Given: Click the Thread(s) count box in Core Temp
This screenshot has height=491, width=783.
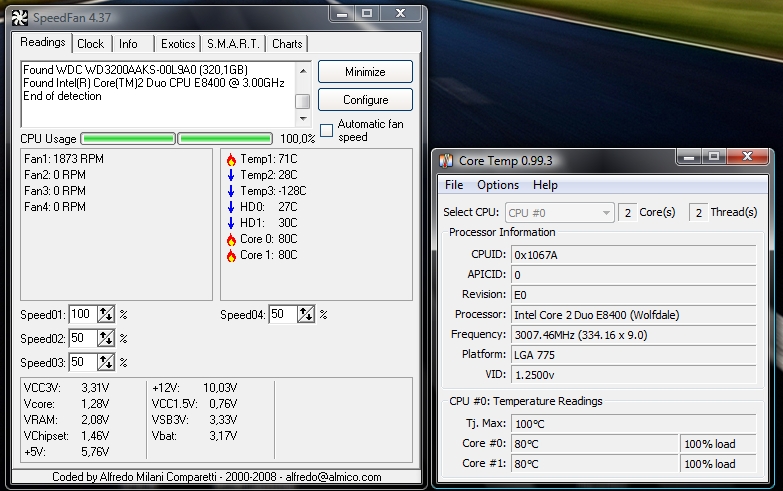Looking at the screenshot, I should (698, 213).
